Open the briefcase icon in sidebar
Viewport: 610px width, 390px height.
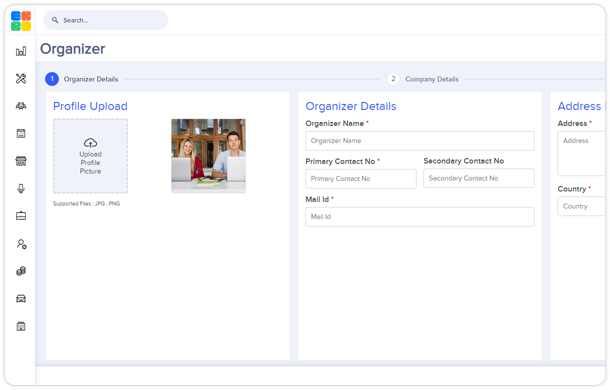click(21, 216)
